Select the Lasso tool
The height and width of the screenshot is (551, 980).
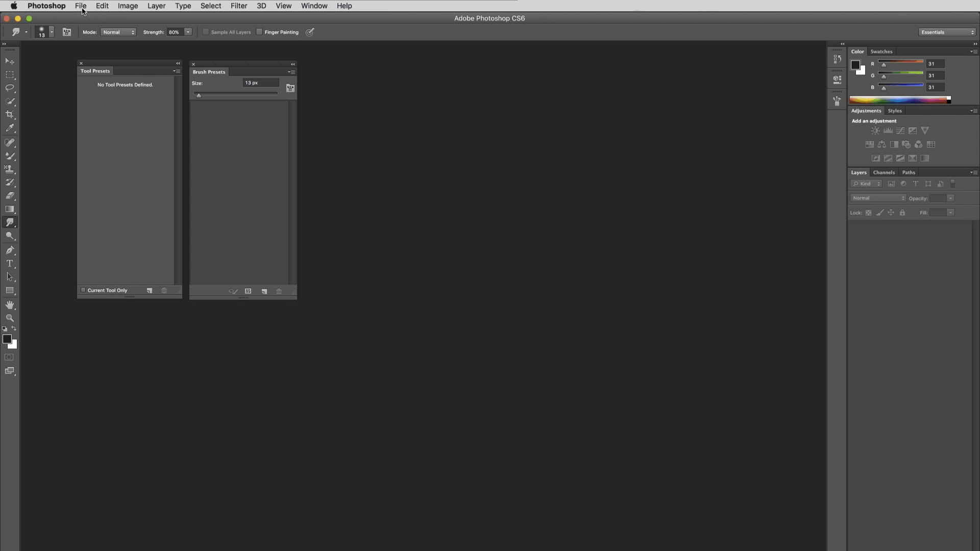click(x=10, y=88)
